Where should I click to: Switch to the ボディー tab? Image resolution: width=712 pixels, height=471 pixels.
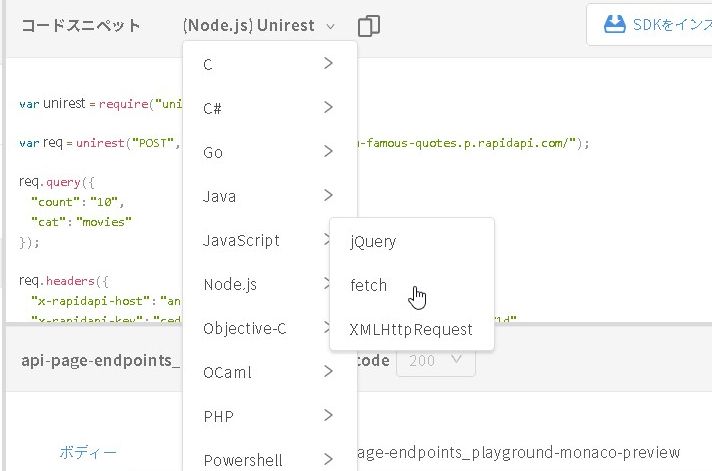pyautogui.click(x=87, y=452)
